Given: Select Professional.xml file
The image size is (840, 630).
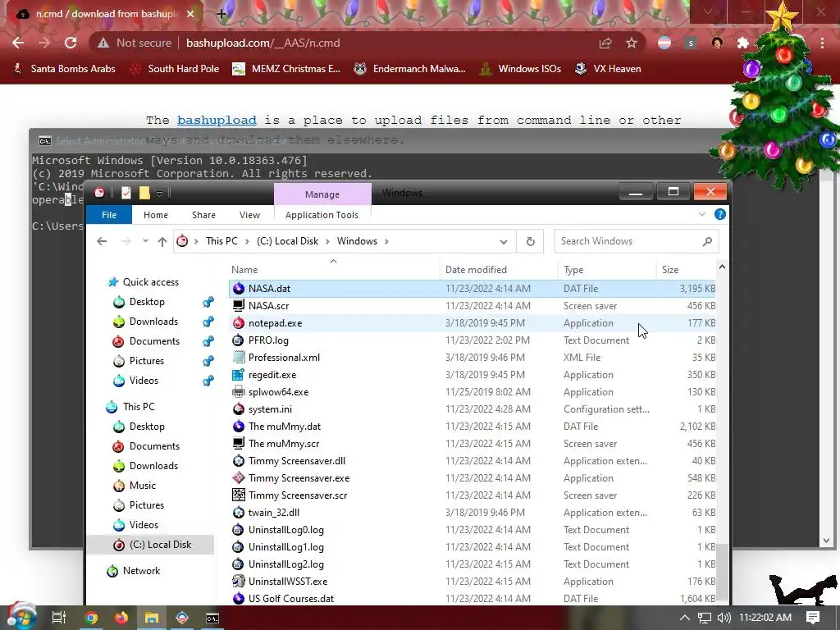Looking at the screenshot, I should click(284, 358).
